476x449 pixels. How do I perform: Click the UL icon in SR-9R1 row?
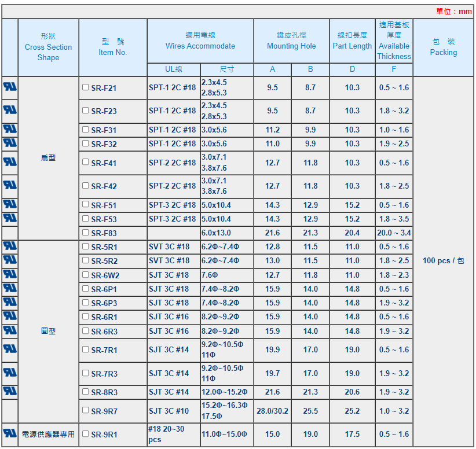point(10,433)
